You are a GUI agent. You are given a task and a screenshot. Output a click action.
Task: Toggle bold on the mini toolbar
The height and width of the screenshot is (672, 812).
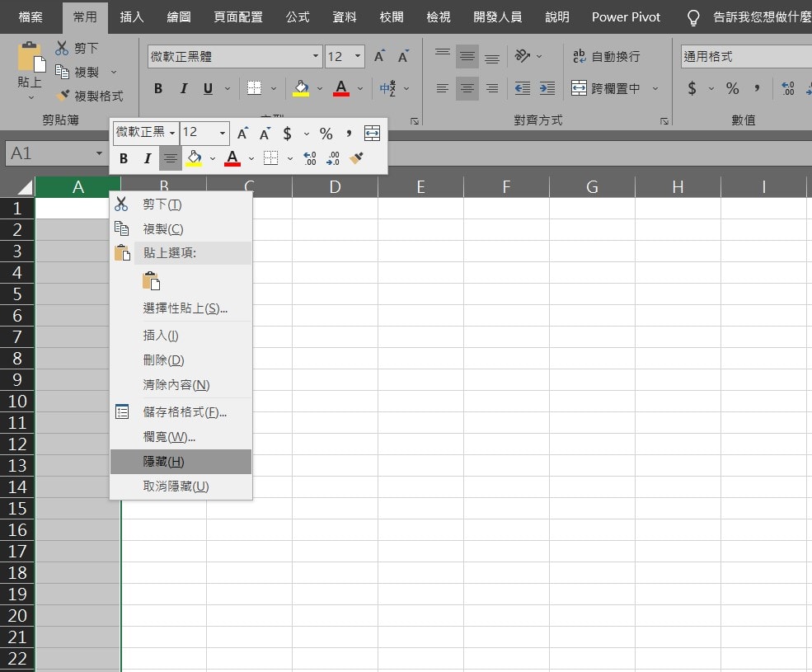click(x=124, y=158)
